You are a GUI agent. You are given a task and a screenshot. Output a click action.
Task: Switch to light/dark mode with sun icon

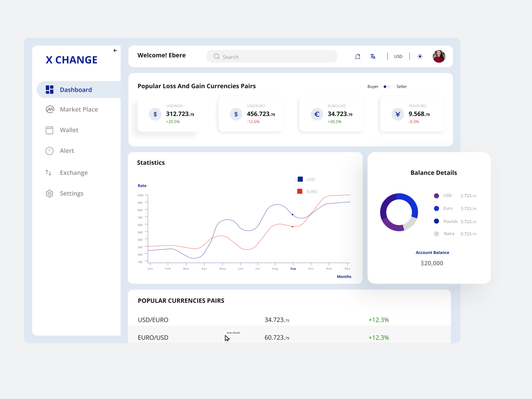[420, 57]
